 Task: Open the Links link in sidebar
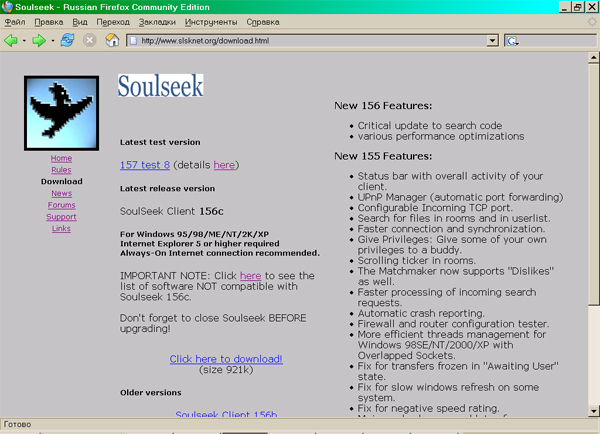[61, 228]
